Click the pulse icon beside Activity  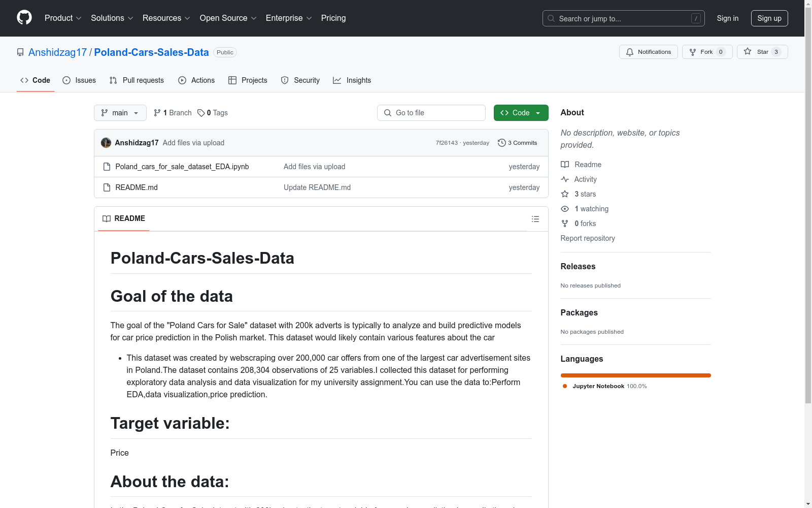click(565, 179)
